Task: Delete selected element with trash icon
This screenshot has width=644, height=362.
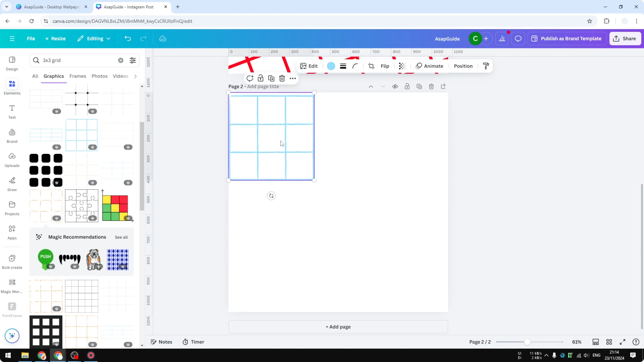Action: 282,78
